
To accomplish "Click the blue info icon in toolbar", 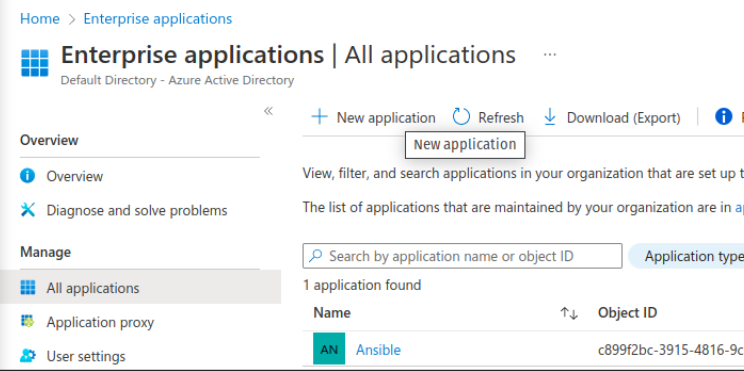I will [723, 116].
